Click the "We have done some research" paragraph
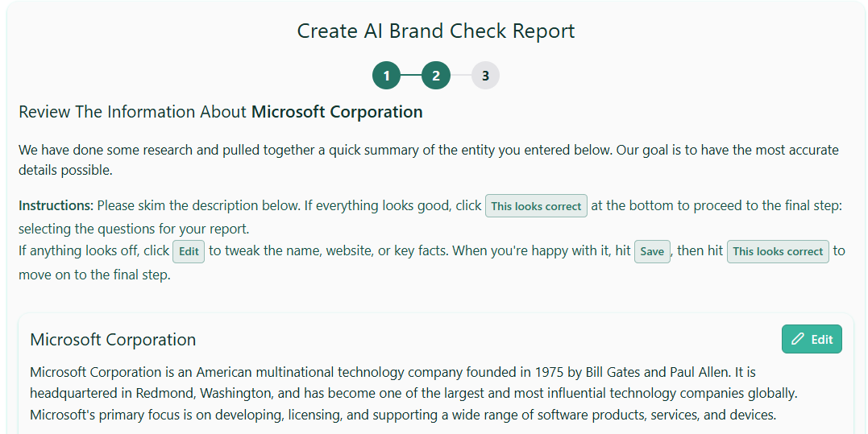 tap(428, 160)
